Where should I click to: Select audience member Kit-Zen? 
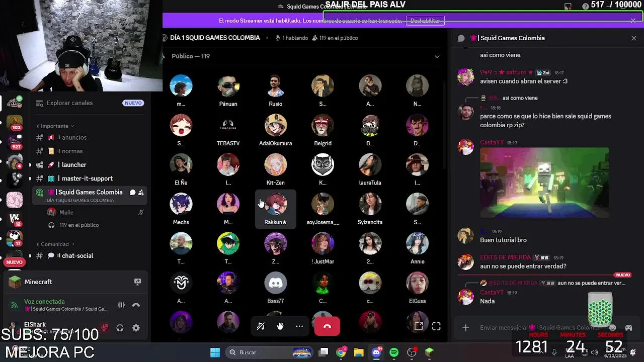pos(275,169)
